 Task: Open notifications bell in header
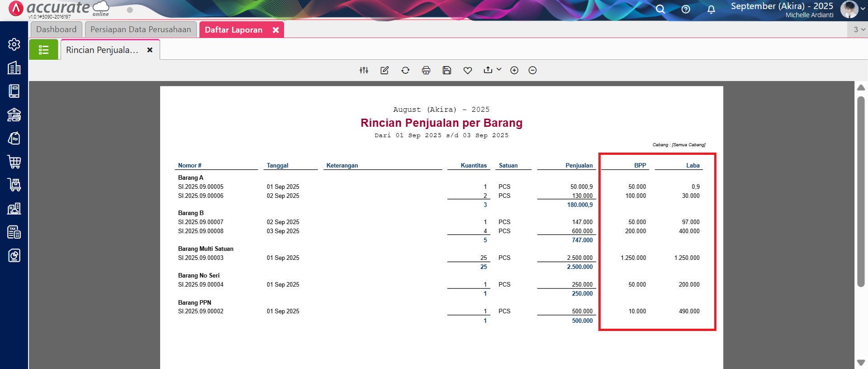(x=711, y=9)
